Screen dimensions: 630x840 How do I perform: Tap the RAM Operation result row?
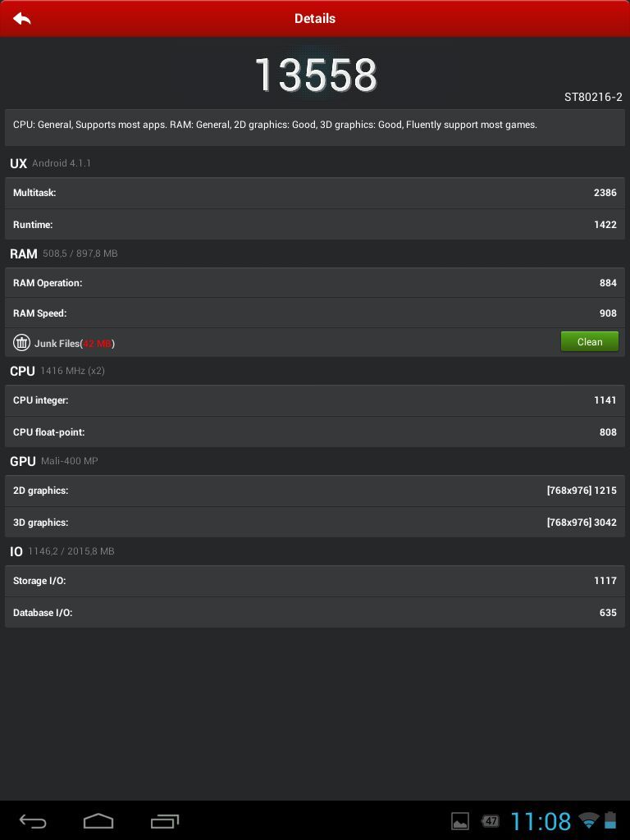coord(315,283)
